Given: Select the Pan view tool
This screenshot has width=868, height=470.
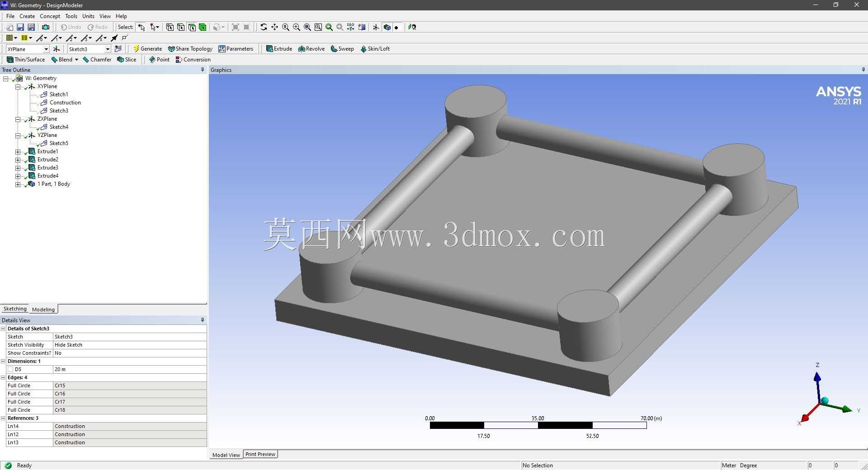Looking at the screenshot, I should coord(274,27).
